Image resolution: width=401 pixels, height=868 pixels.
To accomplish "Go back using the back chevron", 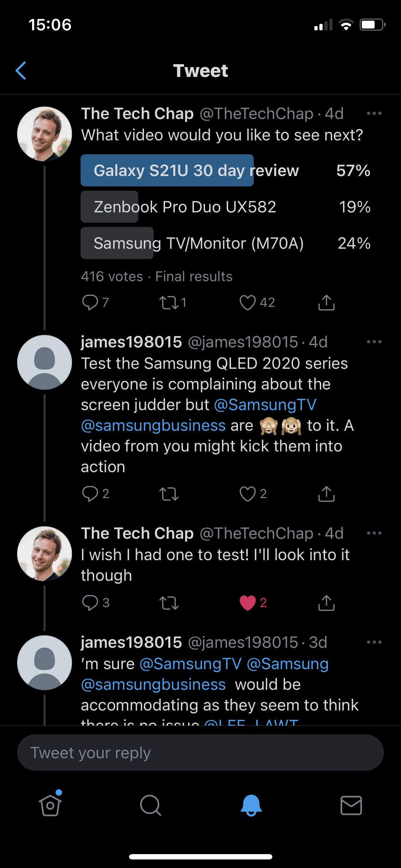I will (21, 71).
